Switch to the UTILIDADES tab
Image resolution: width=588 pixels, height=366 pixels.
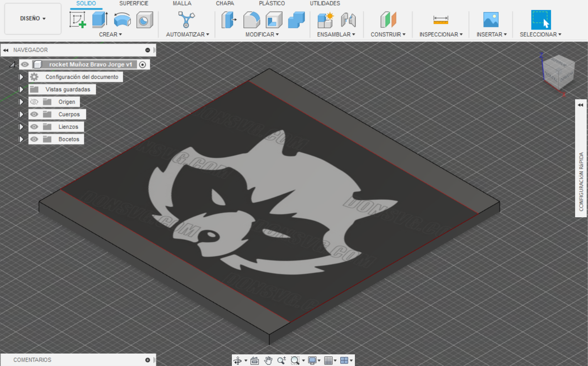[325, 3]
